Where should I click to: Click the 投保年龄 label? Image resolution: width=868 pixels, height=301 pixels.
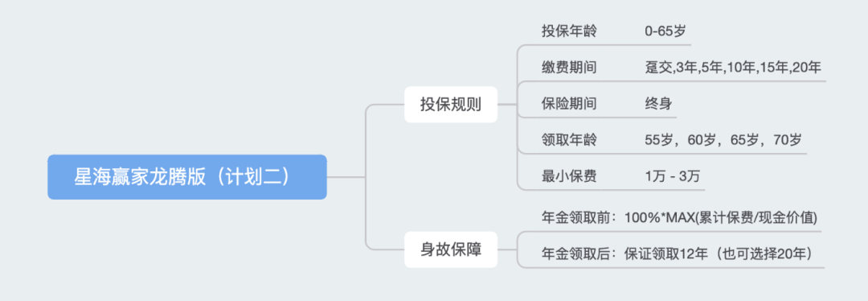pos(569,31)
